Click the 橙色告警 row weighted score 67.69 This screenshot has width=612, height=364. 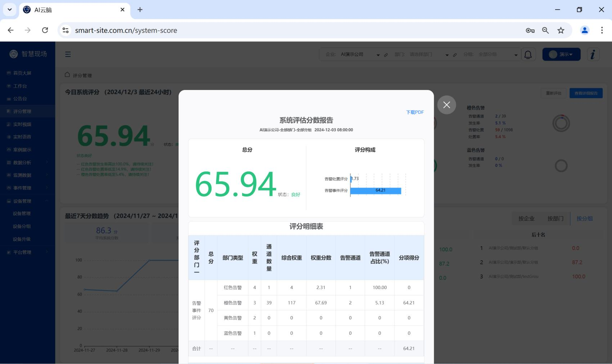point(321,303)
